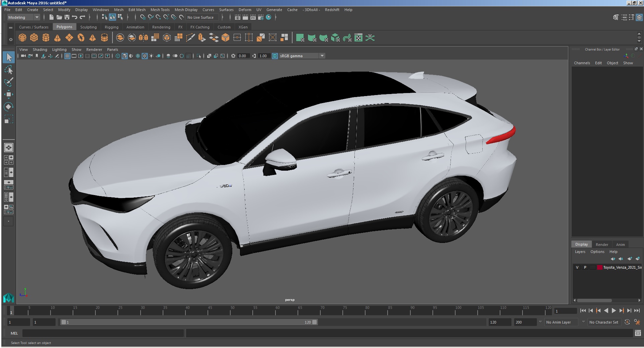Toggle smooth shade all in viewport
The width and height of the screenshot is (644, 348).
(x=125, y=56)
